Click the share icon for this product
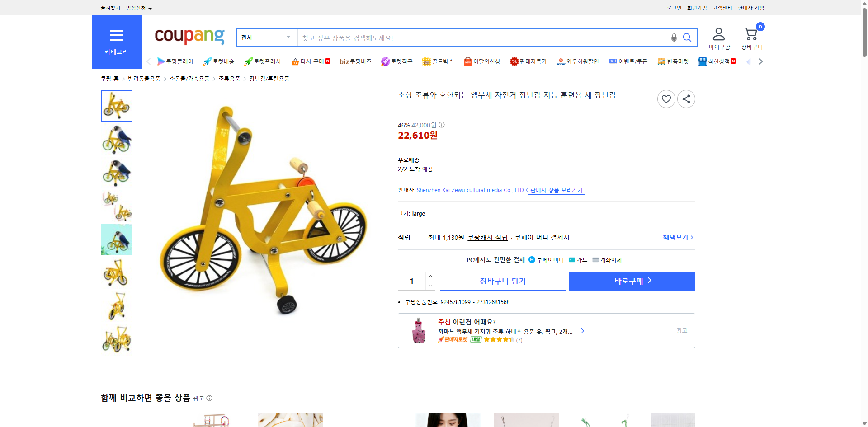The image size is (868, 427). tap(686, 99)
